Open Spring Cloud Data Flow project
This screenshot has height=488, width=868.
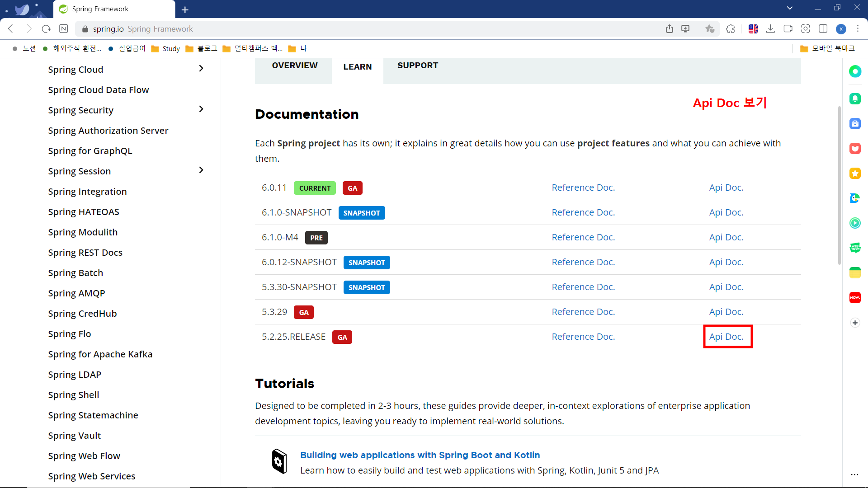(x=99, y=90)
